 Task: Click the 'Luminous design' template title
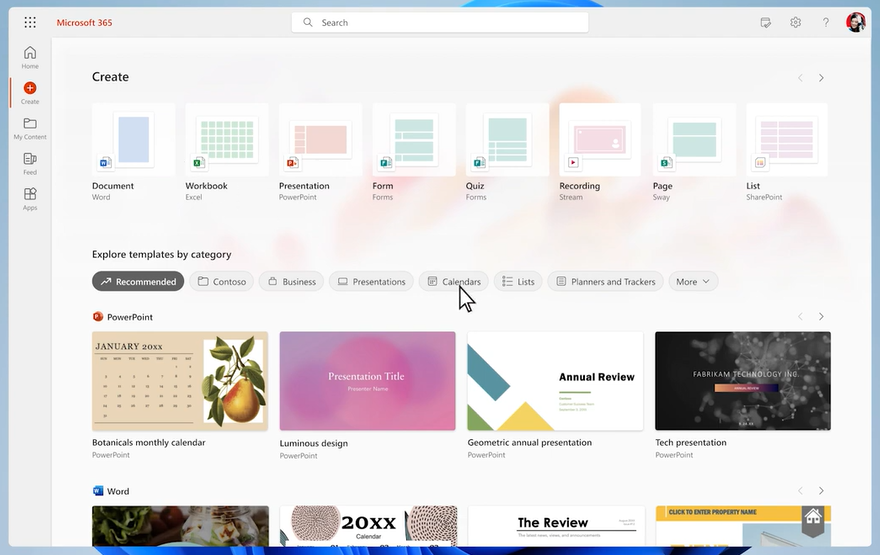pyautogui.click(x=314, y=443)
